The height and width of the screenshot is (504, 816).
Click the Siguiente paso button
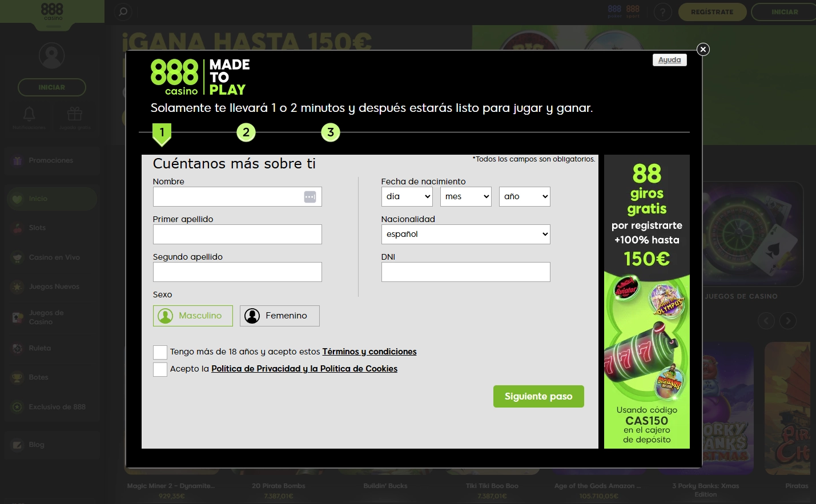pyautogui.click(x=538, y=397)
